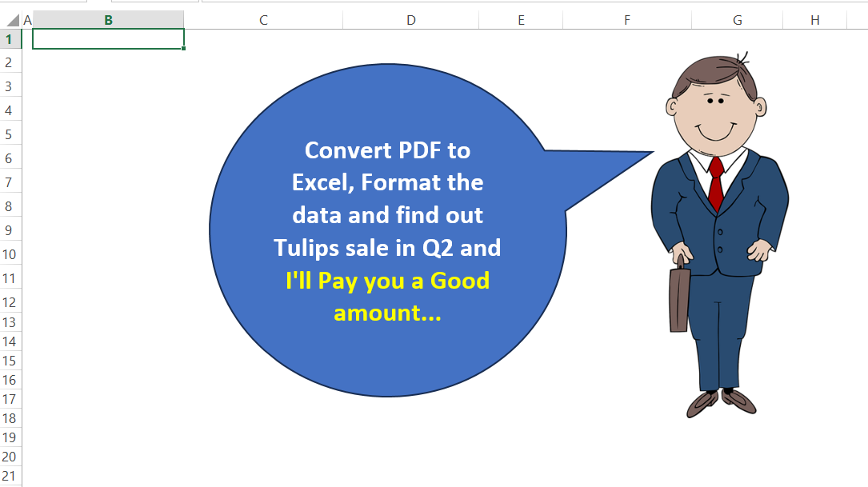Screen dimensions: 868x487
Task: Click the fill handle of cell B1
Action: tap(184, 49)
